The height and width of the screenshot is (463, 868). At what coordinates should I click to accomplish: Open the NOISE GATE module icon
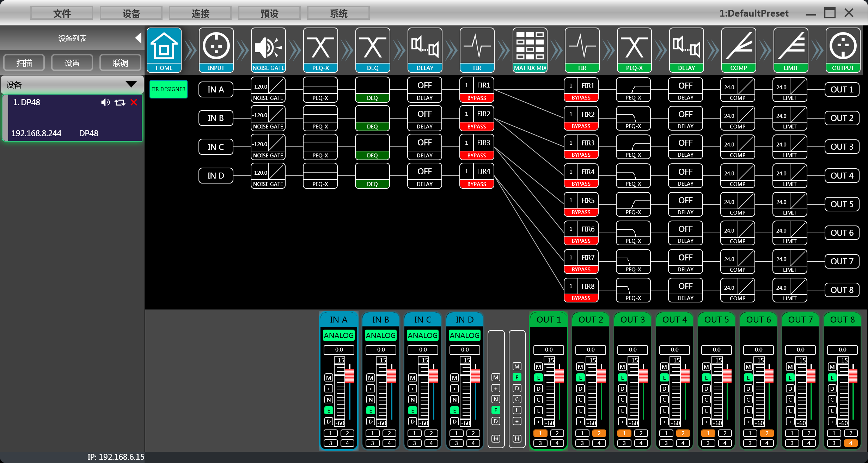coord(268,50)
